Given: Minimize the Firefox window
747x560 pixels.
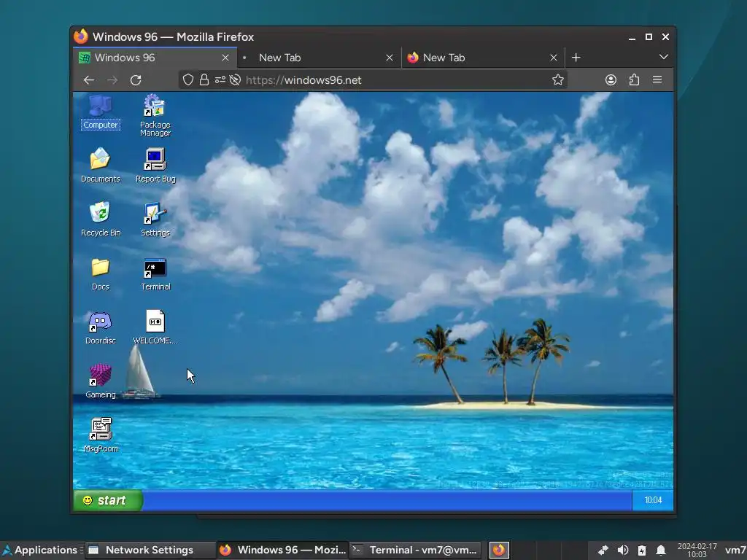Looking at the screenshot, I should click(x=632, y=37).
